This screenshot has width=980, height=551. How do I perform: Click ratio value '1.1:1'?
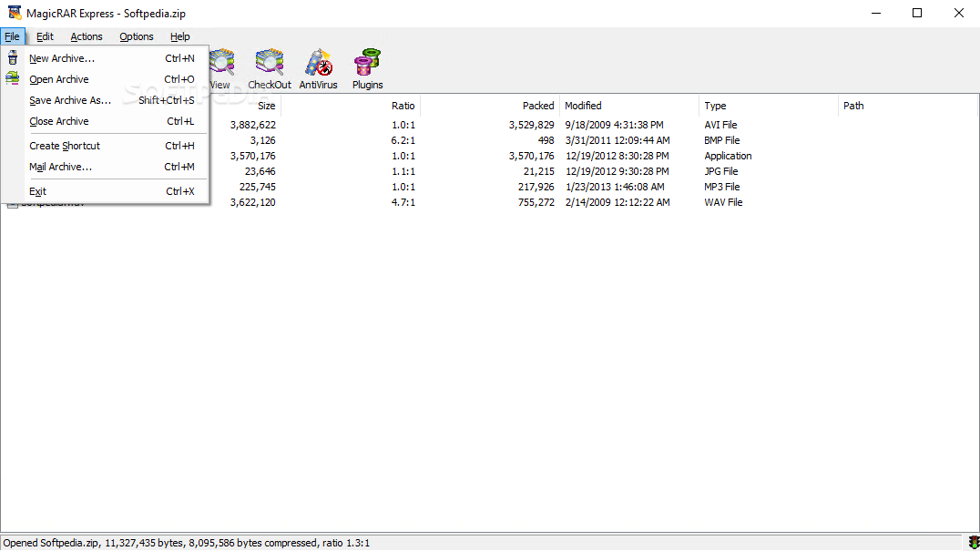coord(403,171)
